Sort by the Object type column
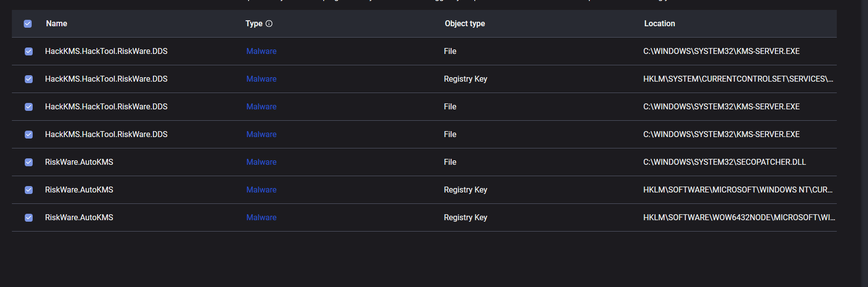The height and width of the screenshot is (287, 868). tap(464, 24)
